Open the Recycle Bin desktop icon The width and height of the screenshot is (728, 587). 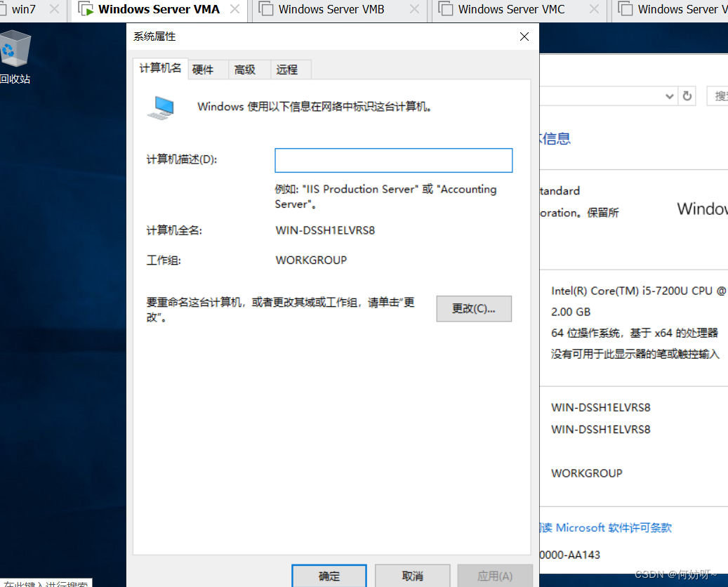tap(15, 57)
